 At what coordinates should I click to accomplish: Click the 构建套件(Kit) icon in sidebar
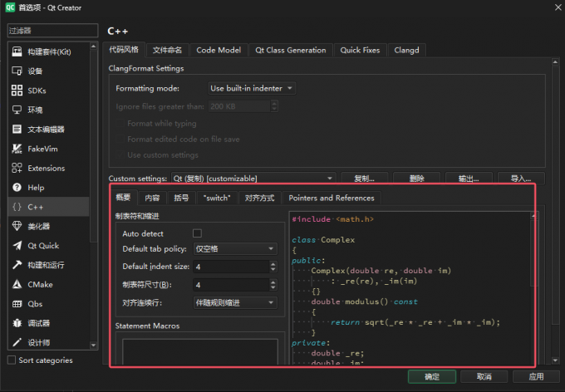(x=17, y=52)
